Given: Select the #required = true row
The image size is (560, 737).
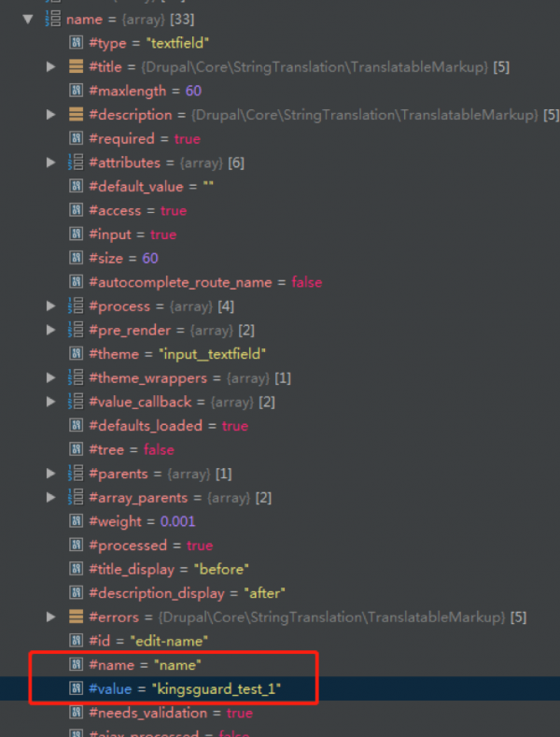Looking at the screenshot, I should (145, 138).
